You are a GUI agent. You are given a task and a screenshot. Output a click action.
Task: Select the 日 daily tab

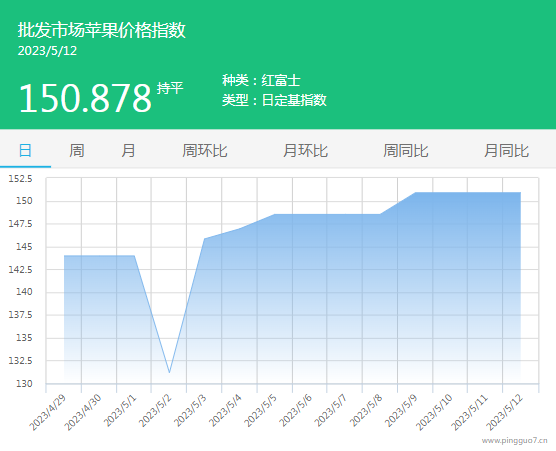pyautogui.click(x=25, y=151)
